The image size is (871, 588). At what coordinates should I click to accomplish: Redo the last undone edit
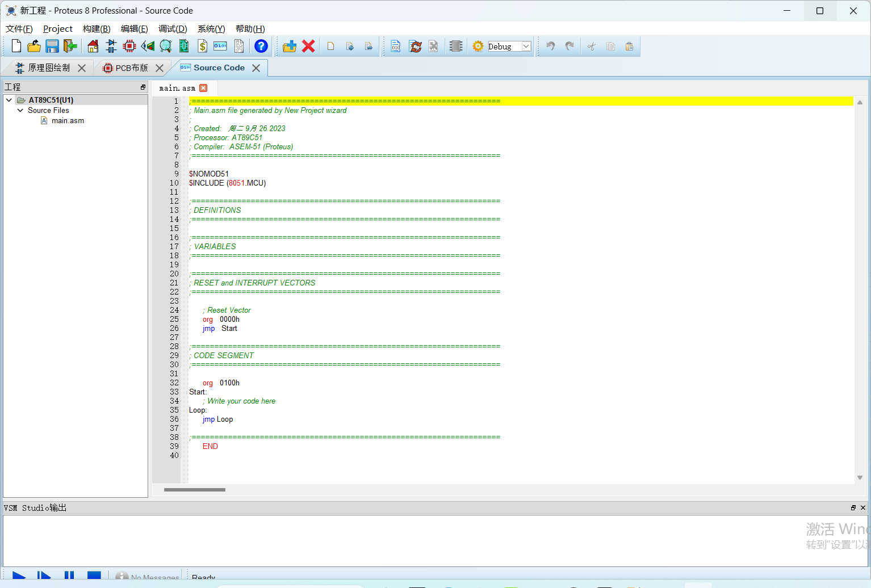pos(569,46)
